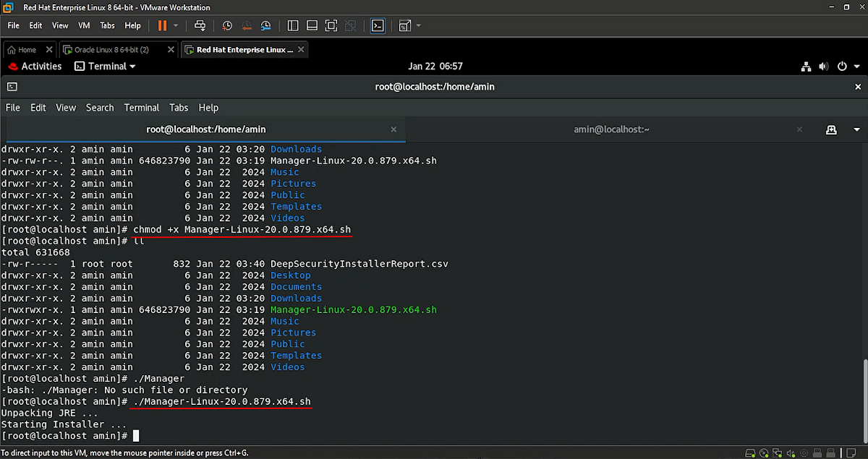Open the terminal tab list dropdown
868x459 pixels.
click(x=856, y=129)
